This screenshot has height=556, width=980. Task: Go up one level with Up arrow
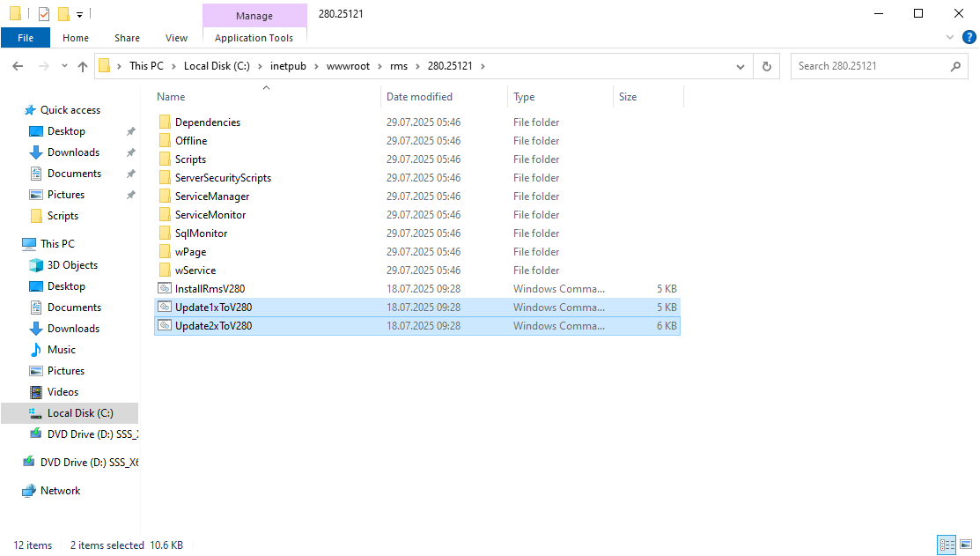83,66
